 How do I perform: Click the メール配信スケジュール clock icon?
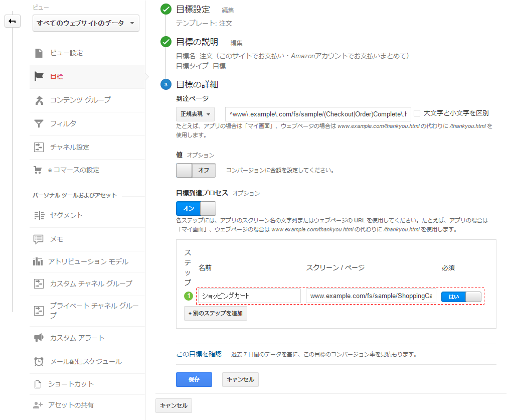39,361
